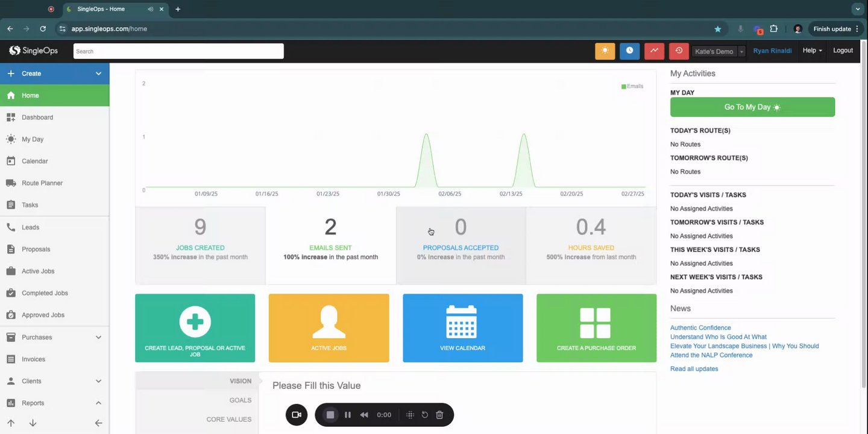
Task: Click the Go To My Day button
Action: click(752, 107)
